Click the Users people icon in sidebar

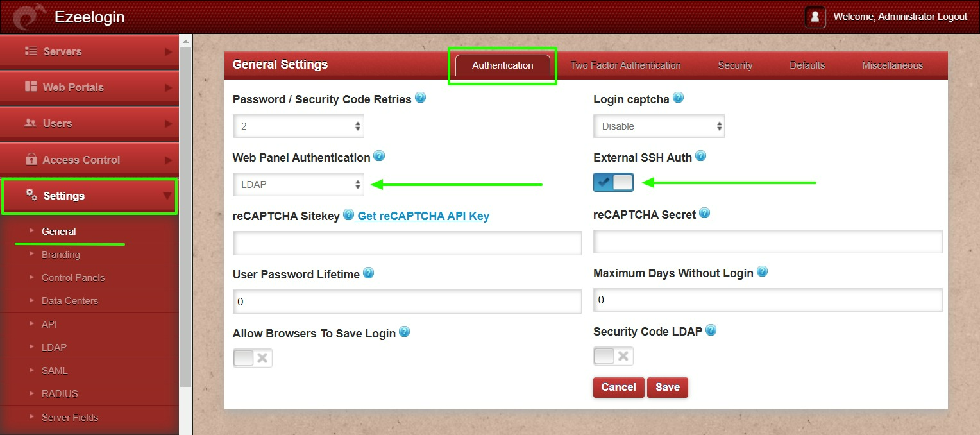coord(31,123)
